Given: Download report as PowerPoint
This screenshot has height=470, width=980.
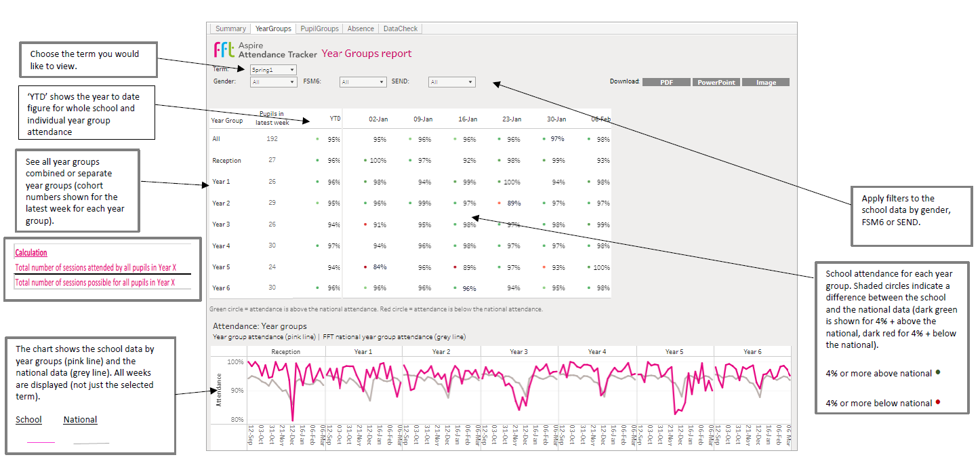Looking at the screenshot, I should click(716, 82).
